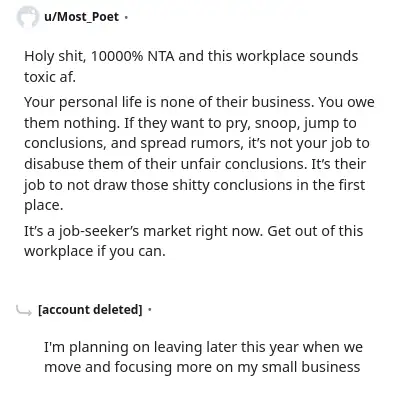Click the paragraph starting 'Your personal life'
Screen dimensions: 400x403
[x=199, y=153]
